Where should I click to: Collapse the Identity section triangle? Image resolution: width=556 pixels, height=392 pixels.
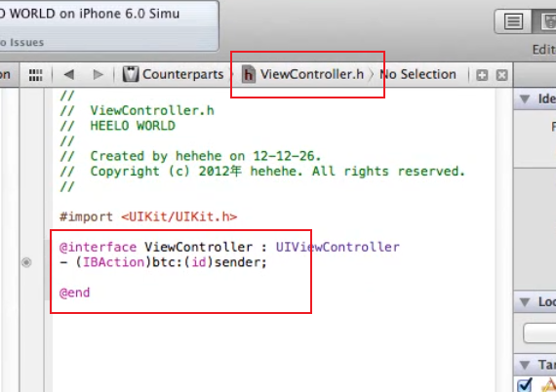[x=525, y=98]
